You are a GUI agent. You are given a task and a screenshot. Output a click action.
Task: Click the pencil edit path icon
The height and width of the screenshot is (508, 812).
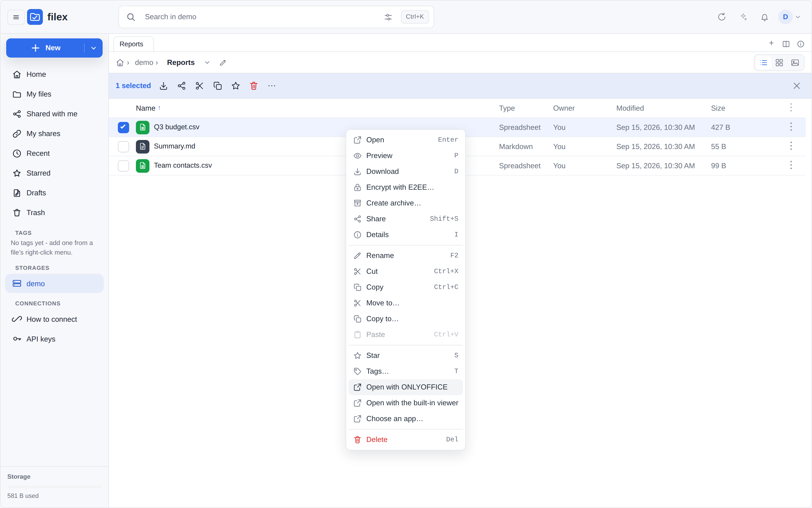pyautogui.click(x=223, y=63)
